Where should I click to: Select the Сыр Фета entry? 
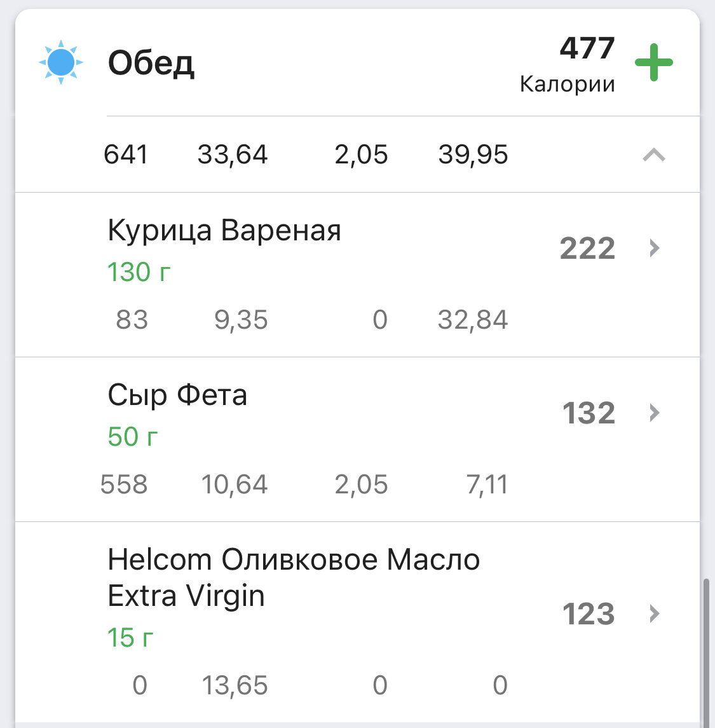[x=357, y=439]
